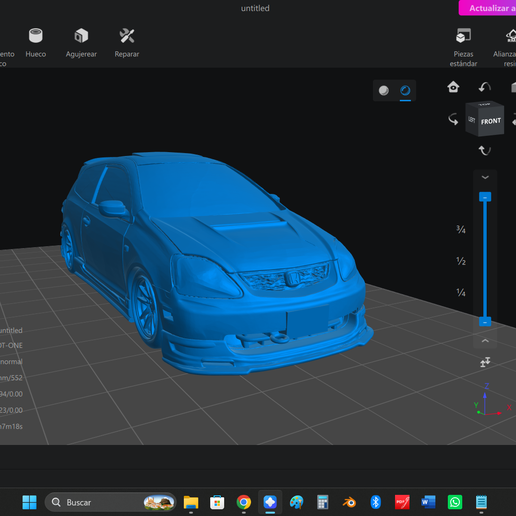
Task: Open Piezas estándar library
Action: (463, 47)
